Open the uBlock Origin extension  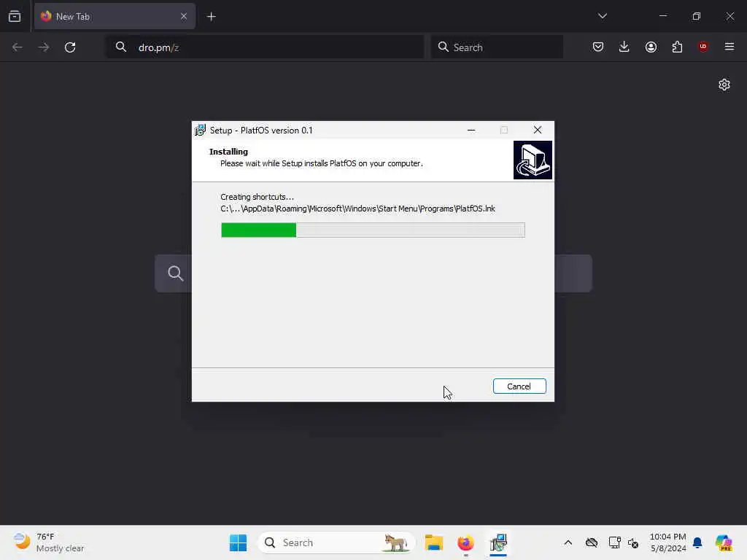pos(703,47)
